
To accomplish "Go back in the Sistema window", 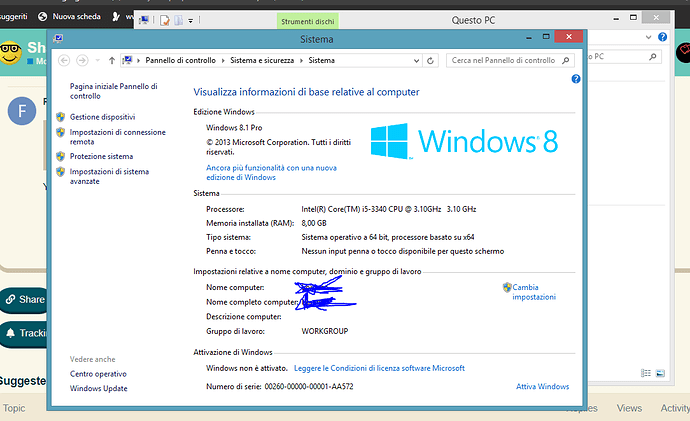I will pos(64,60).
